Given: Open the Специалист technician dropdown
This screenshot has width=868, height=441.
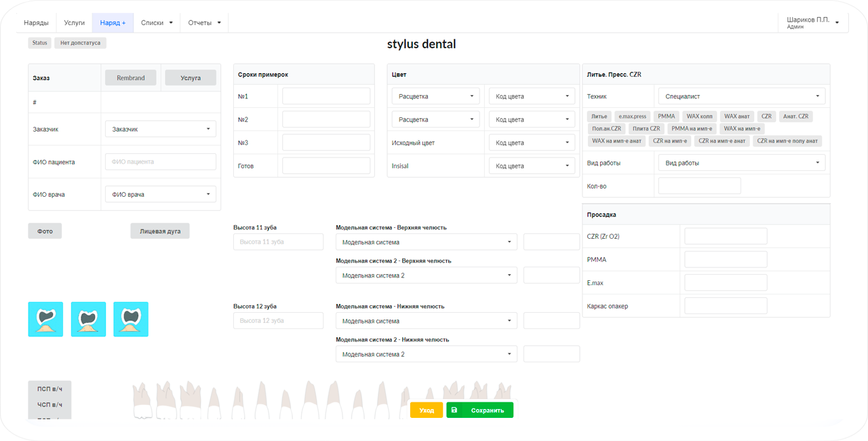Looking at the screenshot, I should tap(741, 96).
